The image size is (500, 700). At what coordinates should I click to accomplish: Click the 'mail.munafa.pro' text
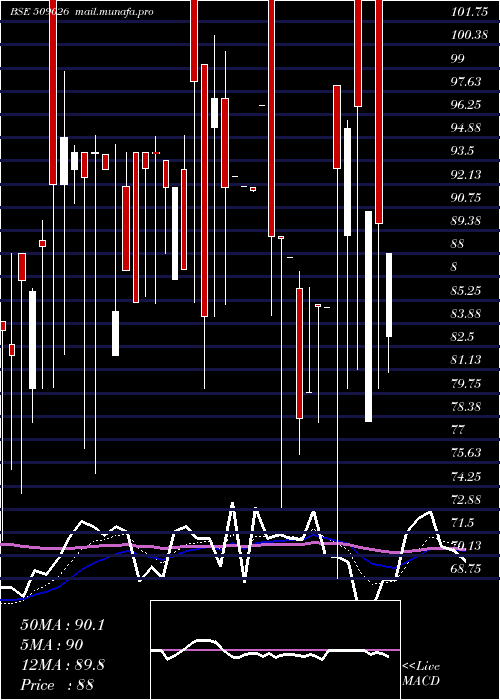112,12
